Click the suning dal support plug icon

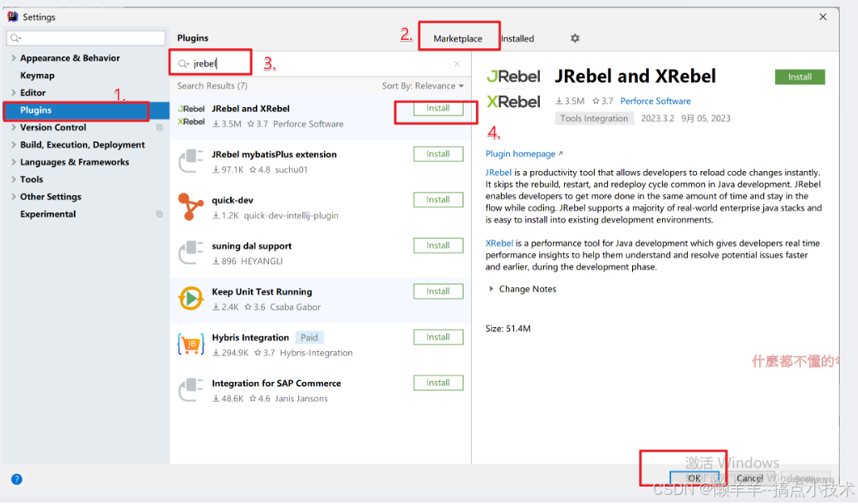coord(191,253)
